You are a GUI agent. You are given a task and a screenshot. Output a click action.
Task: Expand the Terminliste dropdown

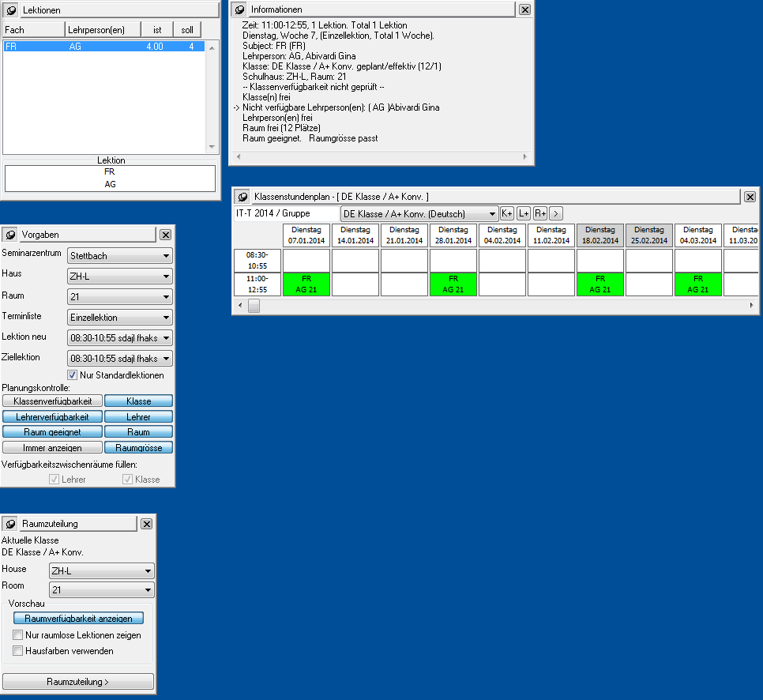120,318
